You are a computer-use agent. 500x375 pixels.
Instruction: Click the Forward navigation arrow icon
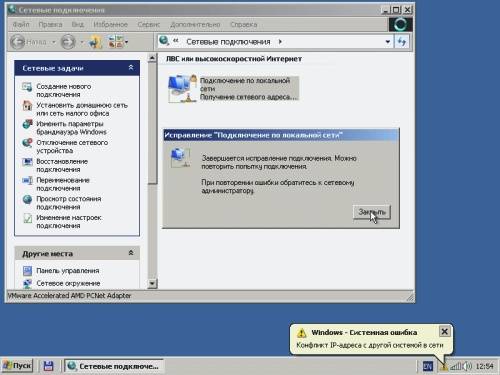coord(68,42)
